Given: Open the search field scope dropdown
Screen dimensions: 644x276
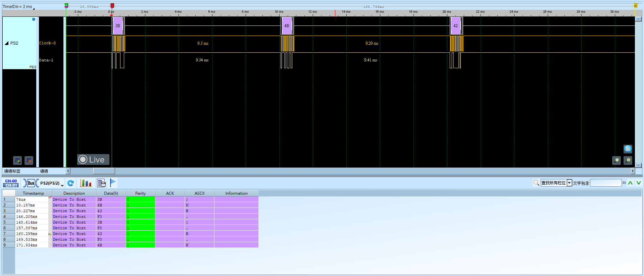Looking at the screenshot, I should click(x=569, y=183).
